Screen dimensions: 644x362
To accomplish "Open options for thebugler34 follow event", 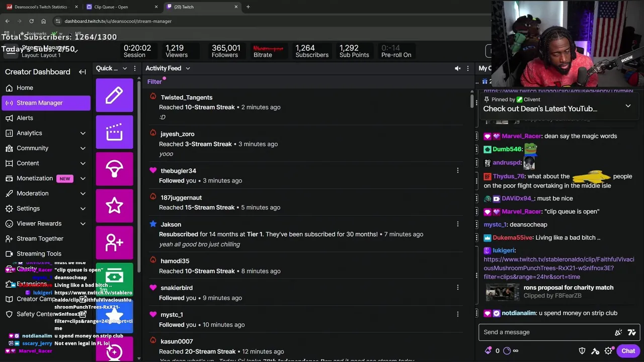I will pyautogui.click(x=457, y=170).
